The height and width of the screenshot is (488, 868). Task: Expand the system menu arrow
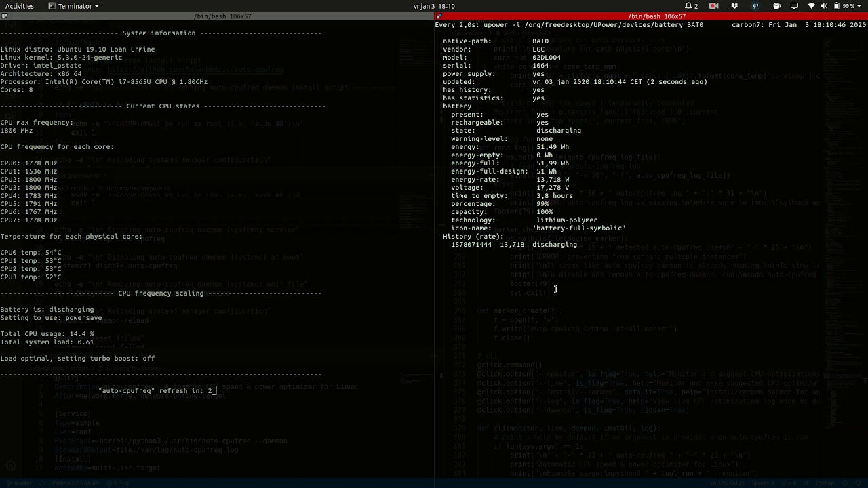tap(860, 6)
